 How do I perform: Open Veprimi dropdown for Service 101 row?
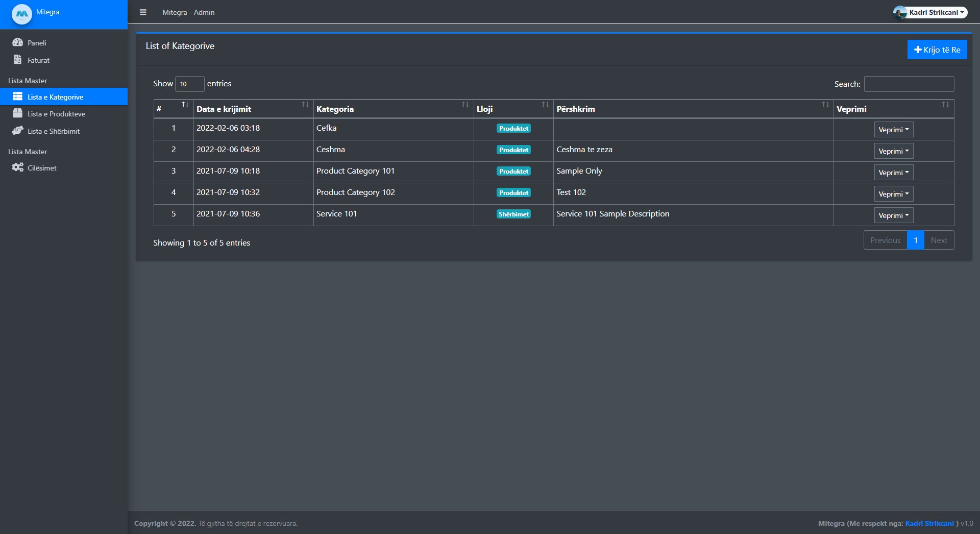coord(893,215)
